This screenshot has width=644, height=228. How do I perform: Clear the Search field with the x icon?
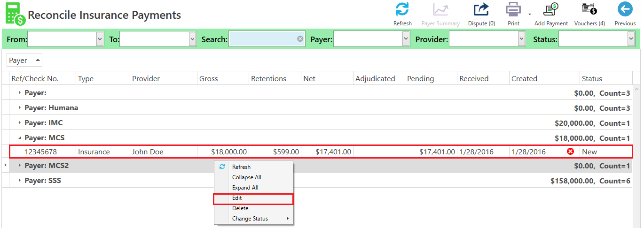click(x=300, y=39)
